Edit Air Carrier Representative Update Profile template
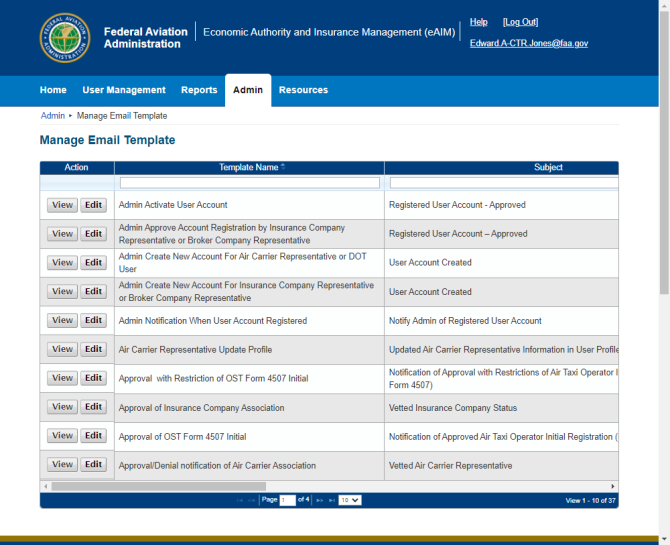Image resolution: width=670 pixels, height=545 pixels. pos(94,349)
